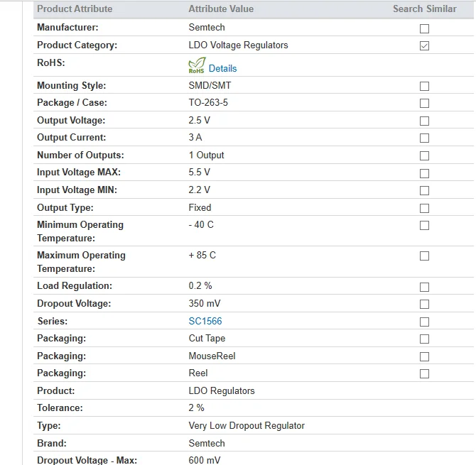Click the 600 mV Dropout Voltage Max value
The height and width of the screenshot is (465, 476).
205,460
